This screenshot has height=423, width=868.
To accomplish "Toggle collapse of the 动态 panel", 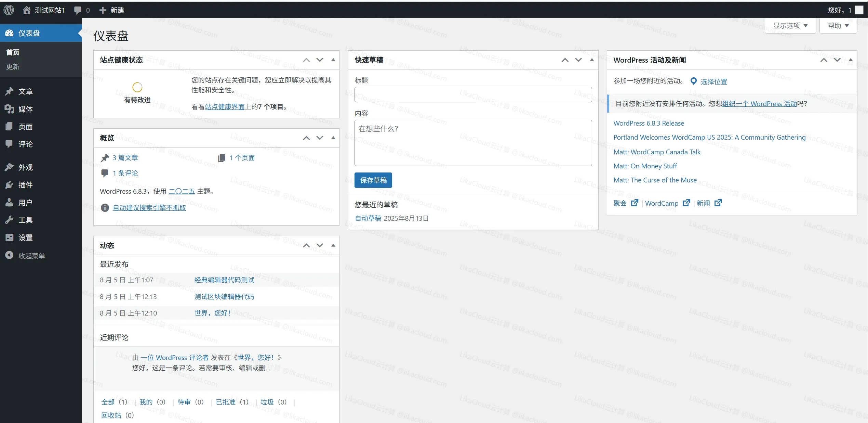I will [x=333, y=245].
